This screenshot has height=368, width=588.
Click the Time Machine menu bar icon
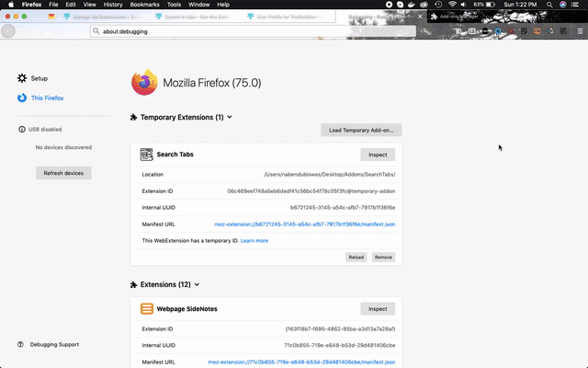click(438, 5)
